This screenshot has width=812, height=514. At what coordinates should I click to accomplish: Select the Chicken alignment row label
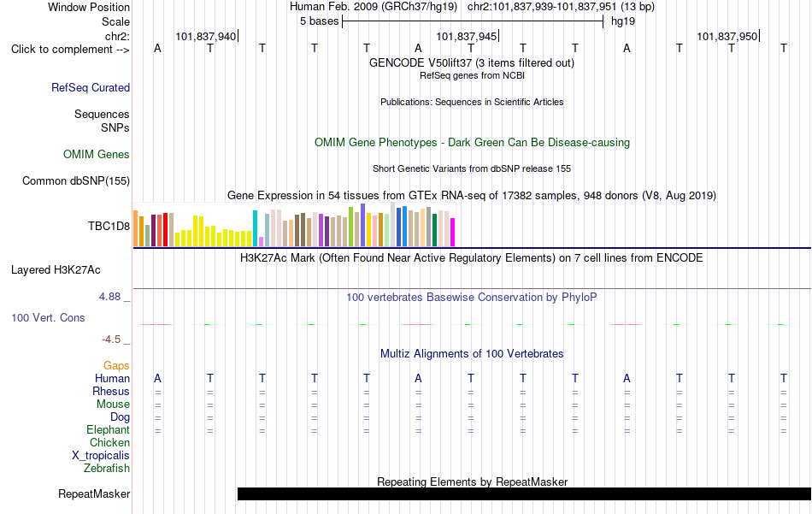[109, 442]
